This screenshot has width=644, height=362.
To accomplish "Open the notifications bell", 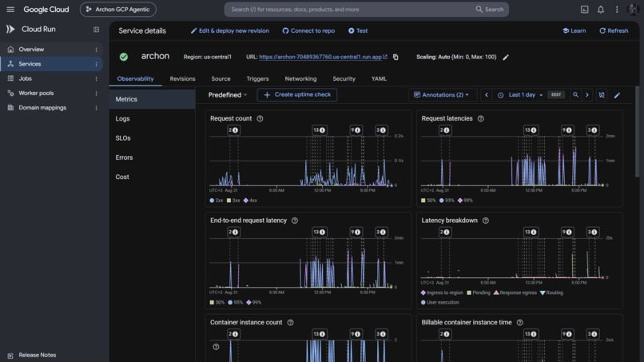I will (601, 9).
